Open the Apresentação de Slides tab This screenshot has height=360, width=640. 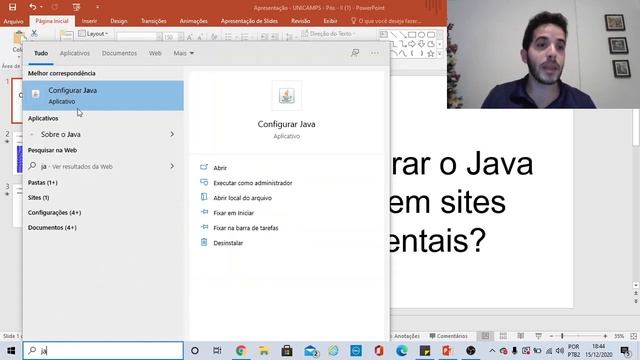coord(249,21)
